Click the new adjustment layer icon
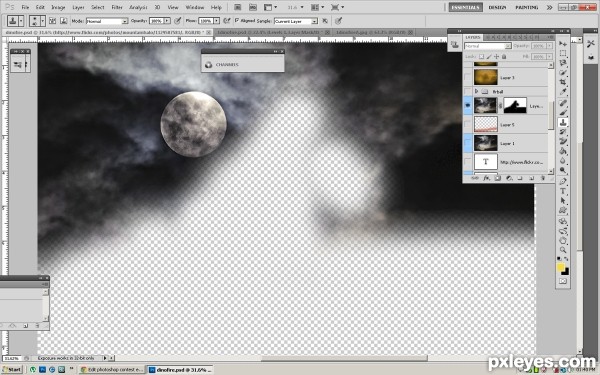 [x=509, y=178]
